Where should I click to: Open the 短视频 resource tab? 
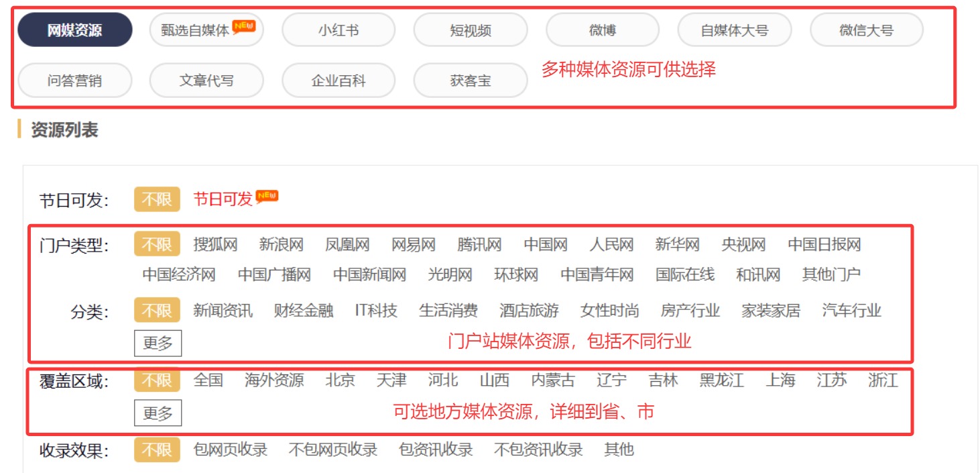470,30
